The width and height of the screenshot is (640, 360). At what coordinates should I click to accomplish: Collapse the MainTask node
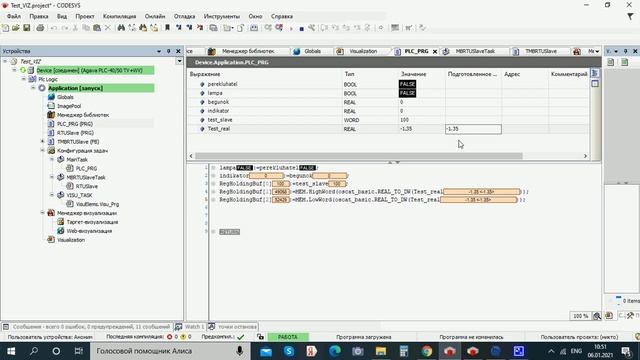(x=52, y=160)
